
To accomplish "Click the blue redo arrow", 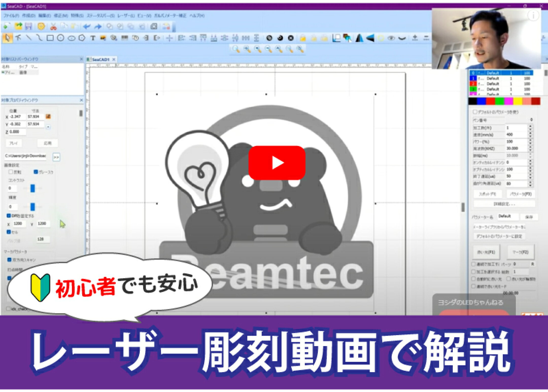I will [x=98, y=26].
